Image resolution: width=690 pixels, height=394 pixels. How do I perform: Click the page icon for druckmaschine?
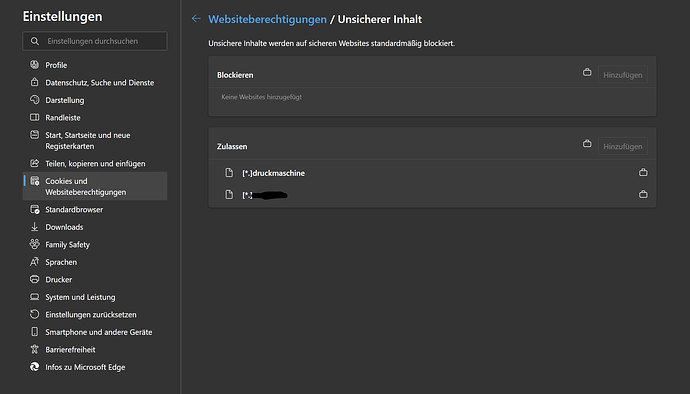(x=229, y=173)
